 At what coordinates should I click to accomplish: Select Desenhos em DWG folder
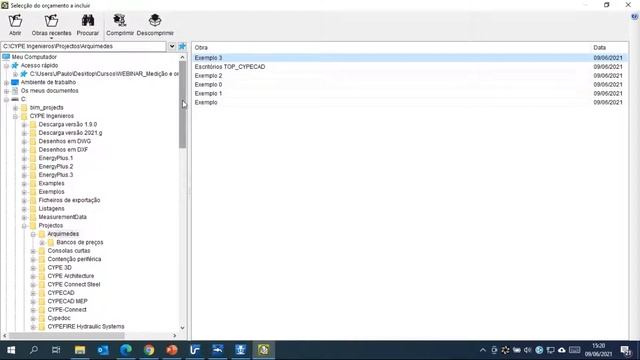tap(64, 141)
